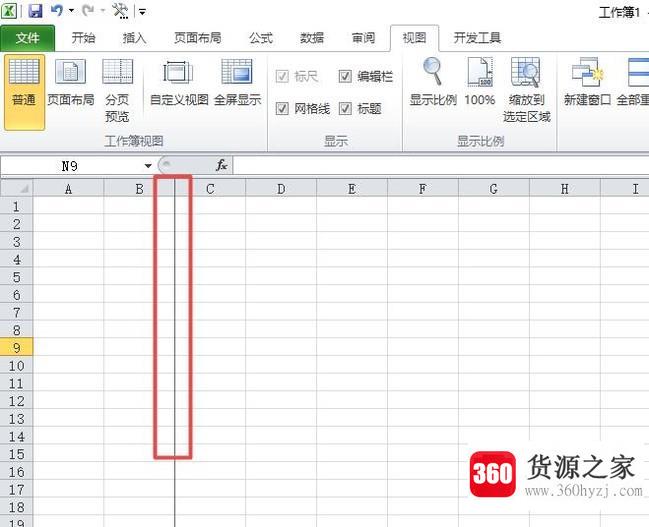
Task: Click the vertical split pane line
Action: click(x=175, y=352)
